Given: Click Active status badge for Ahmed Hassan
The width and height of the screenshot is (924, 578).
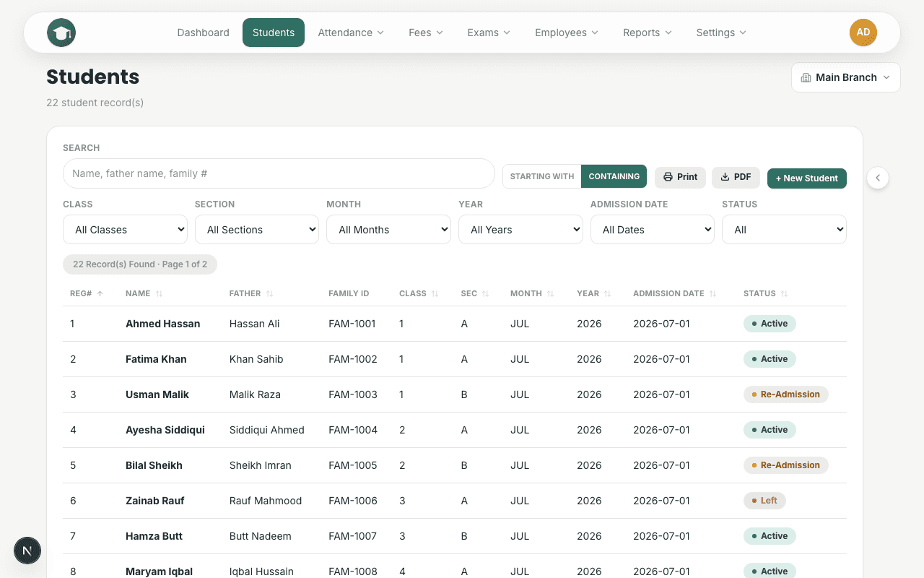Looking at the screenshot, I should point(770,324).
